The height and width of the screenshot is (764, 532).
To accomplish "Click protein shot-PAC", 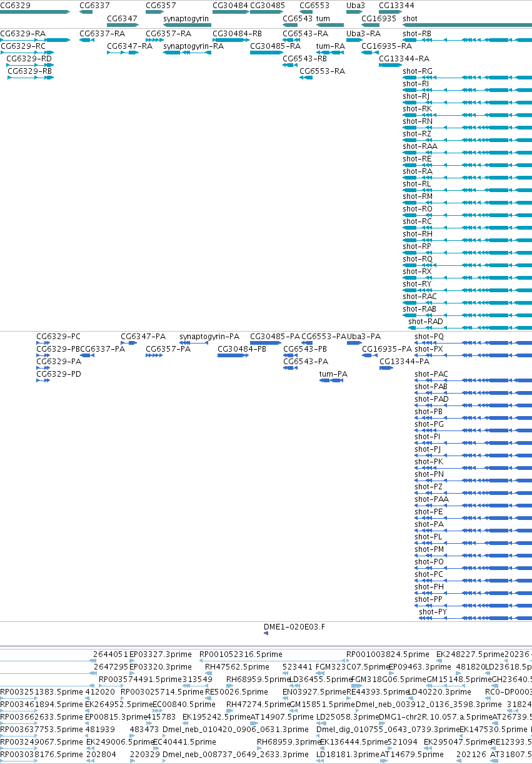I will pos(431,374).
